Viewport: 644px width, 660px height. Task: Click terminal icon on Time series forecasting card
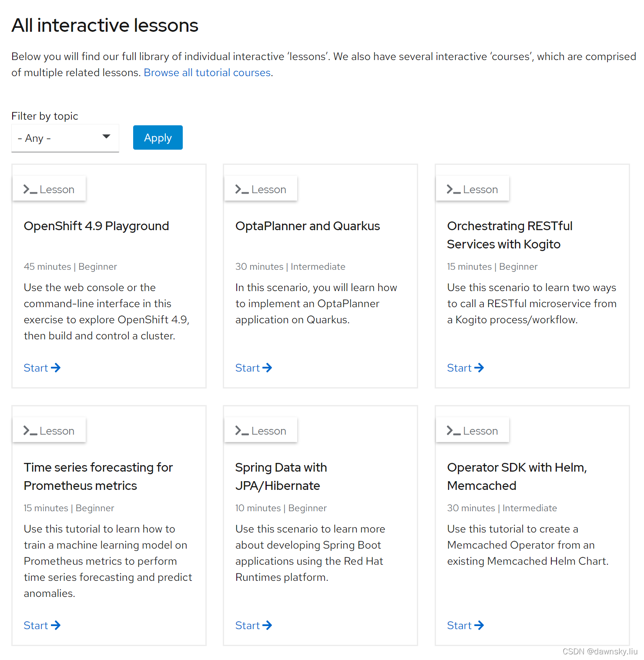(30, 431)
